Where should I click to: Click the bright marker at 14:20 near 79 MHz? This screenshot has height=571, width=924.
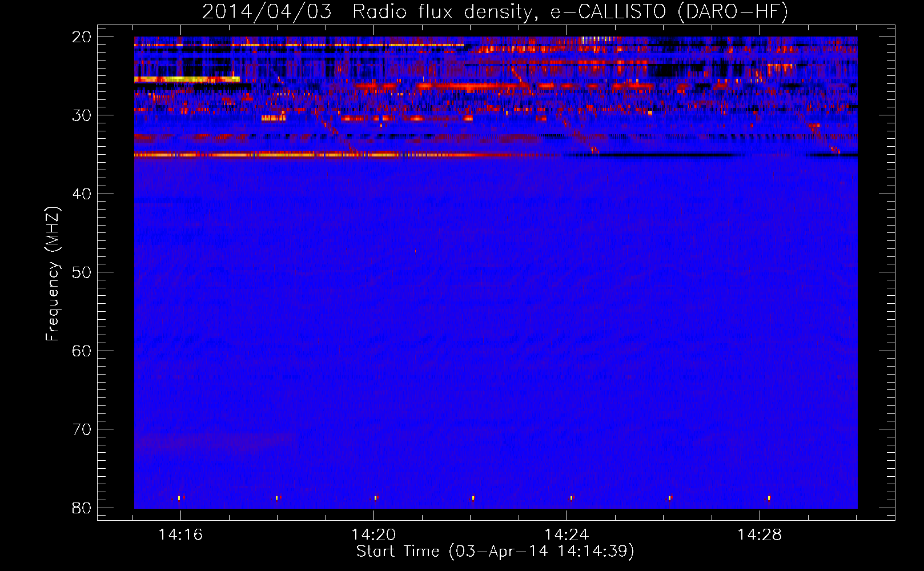pos(376,498)
